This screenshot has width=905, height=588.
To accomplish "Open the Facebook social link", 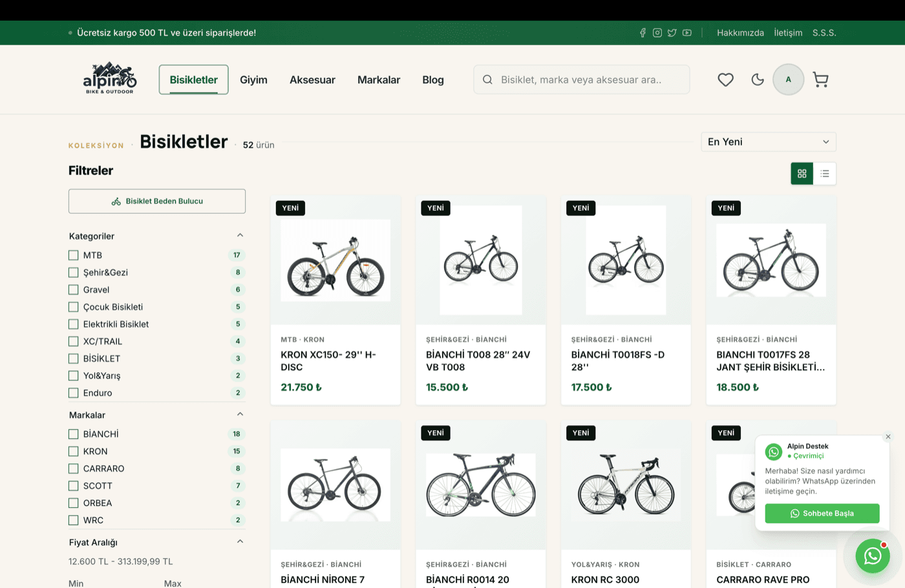I will coord(643,33).
